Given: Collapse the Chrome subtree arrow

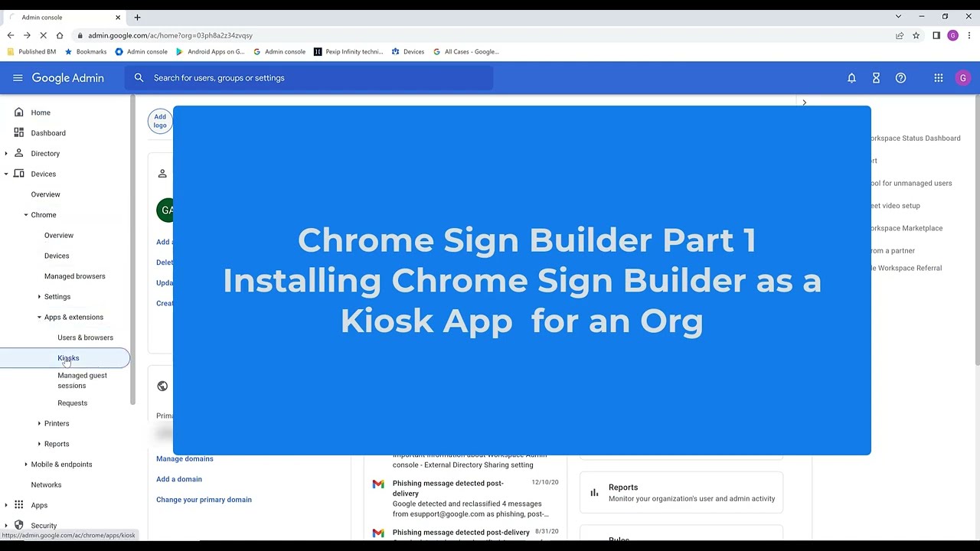Looking at the screenshot, I should pyautogui.click(x=26, y=215).
